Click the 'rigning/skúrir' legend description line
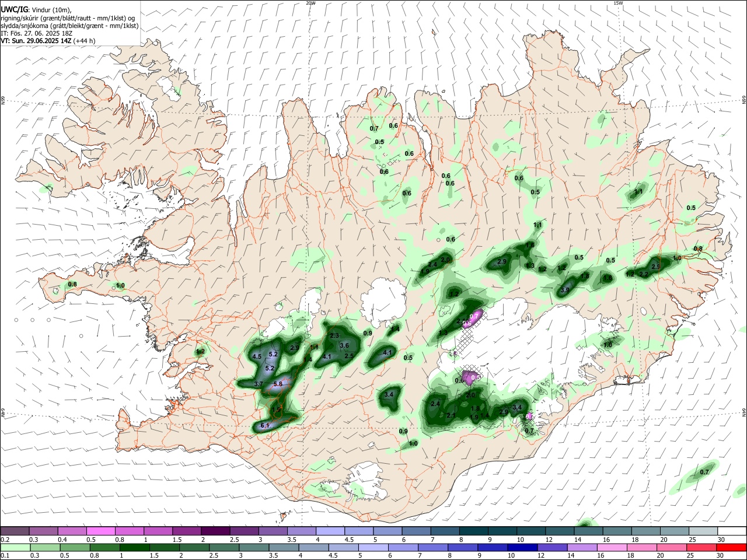This screenshot has height=560, width=747. click(x=68, y=17)
